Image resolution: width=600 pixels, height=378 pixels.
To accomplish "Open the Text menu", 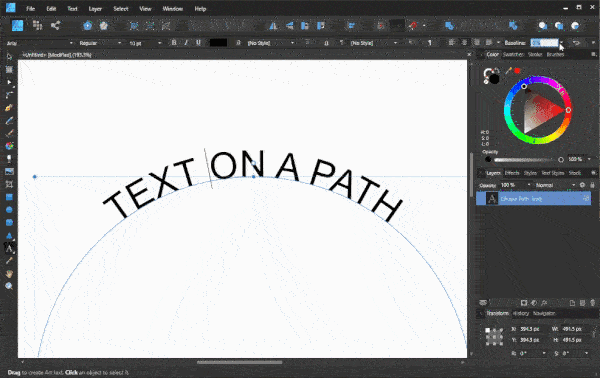I will click(72, 8).
